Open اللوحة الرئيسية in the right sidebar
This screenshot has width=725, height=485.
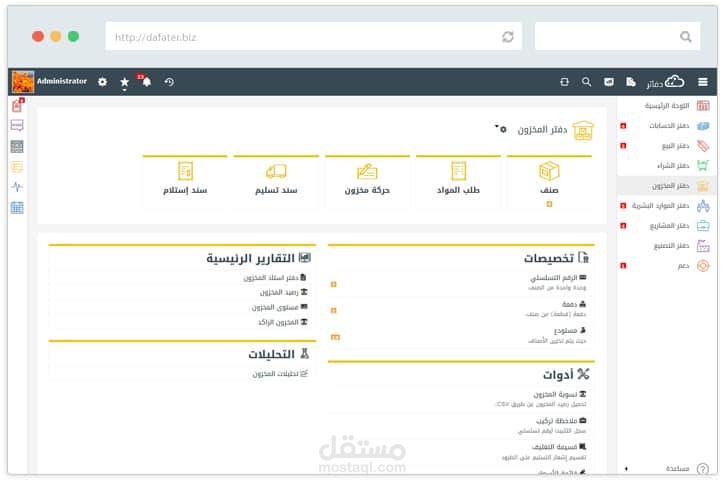tap(667, 106)
